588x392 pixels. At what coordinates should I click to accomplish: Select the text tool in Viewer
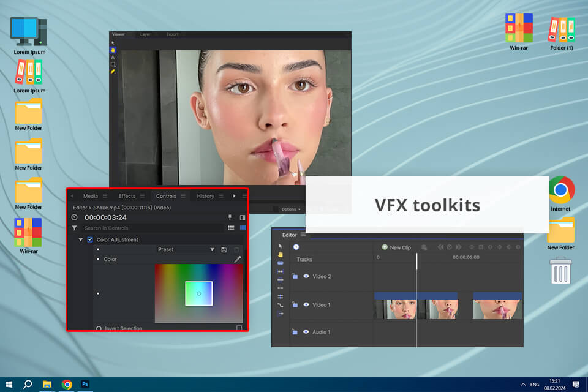click(x=113, y=58)
